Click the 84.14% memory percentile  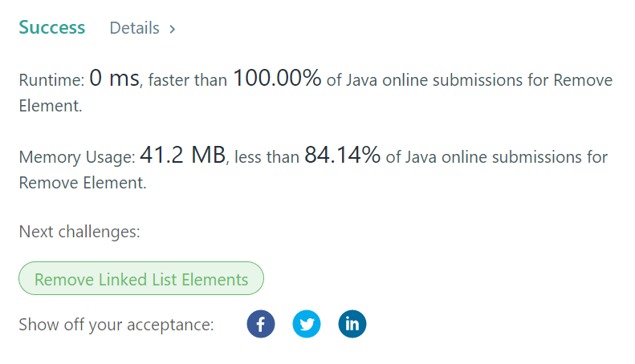tap(342, 156)
